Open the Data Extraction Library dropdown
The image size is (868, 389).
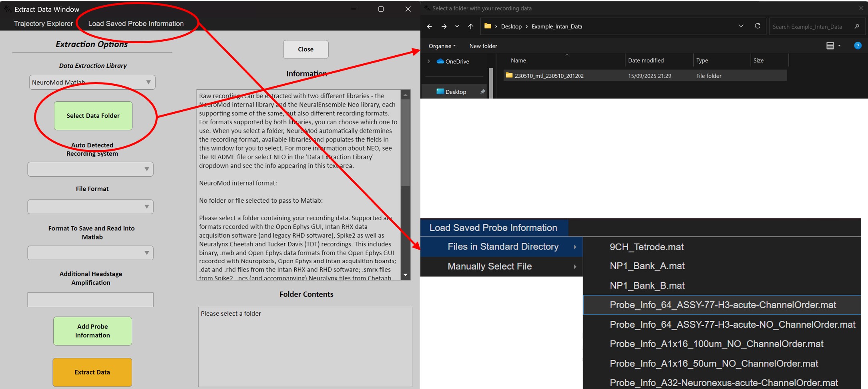(92, 82)
